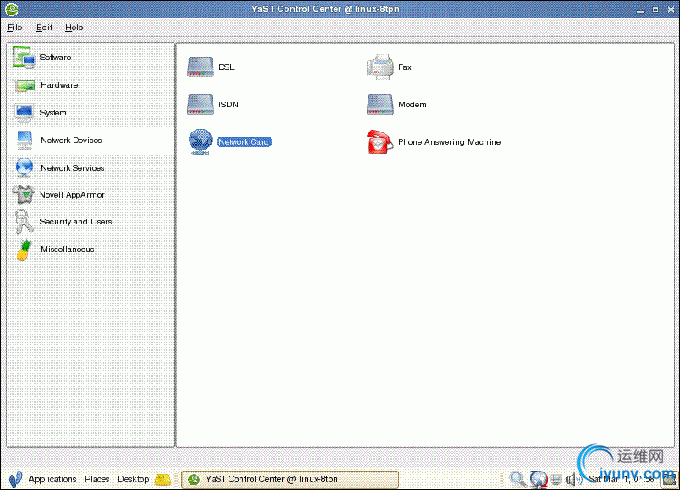This screenshot has width=680, height=490.
Task: Launch the DSL configuration module
Action: pos(211,67)
